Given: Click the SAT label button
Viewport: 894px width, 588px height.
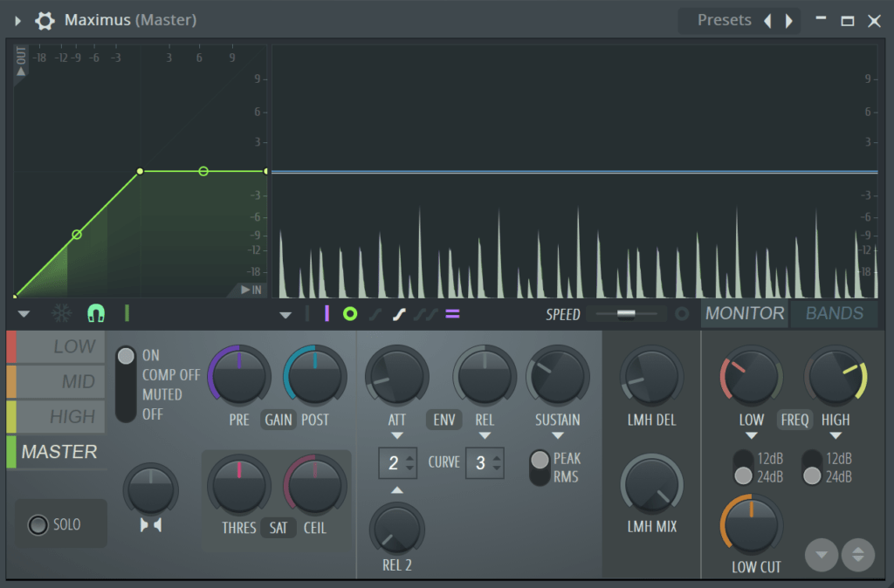Looking at the screenshot, I should coord(279,528).
